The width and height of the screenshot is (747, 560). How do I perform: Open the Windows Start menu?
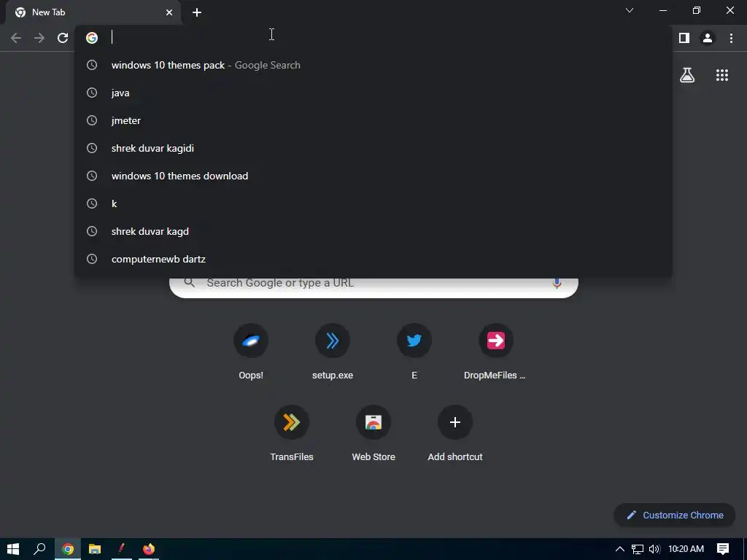13,549
